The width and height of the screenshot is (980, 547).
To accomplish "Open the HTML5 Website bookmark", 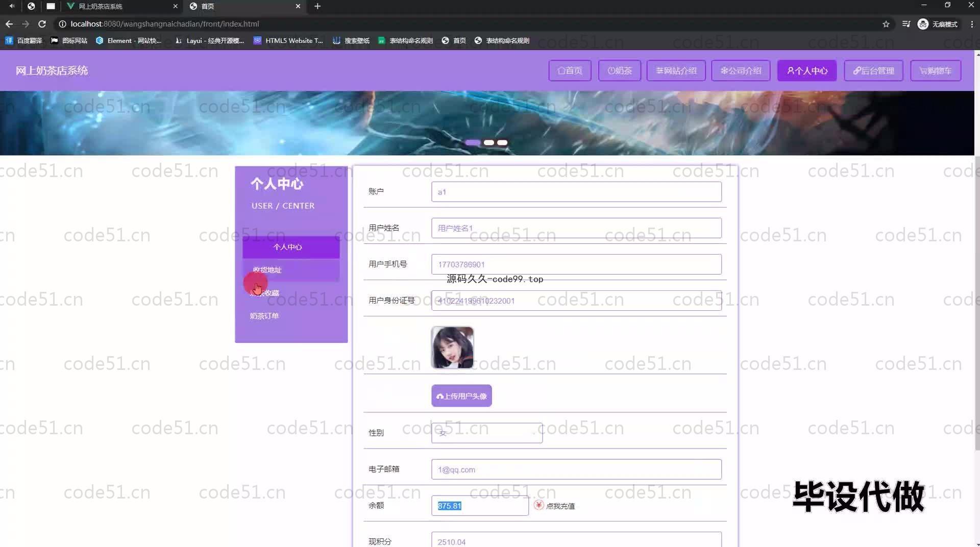I will coord(288,41).
